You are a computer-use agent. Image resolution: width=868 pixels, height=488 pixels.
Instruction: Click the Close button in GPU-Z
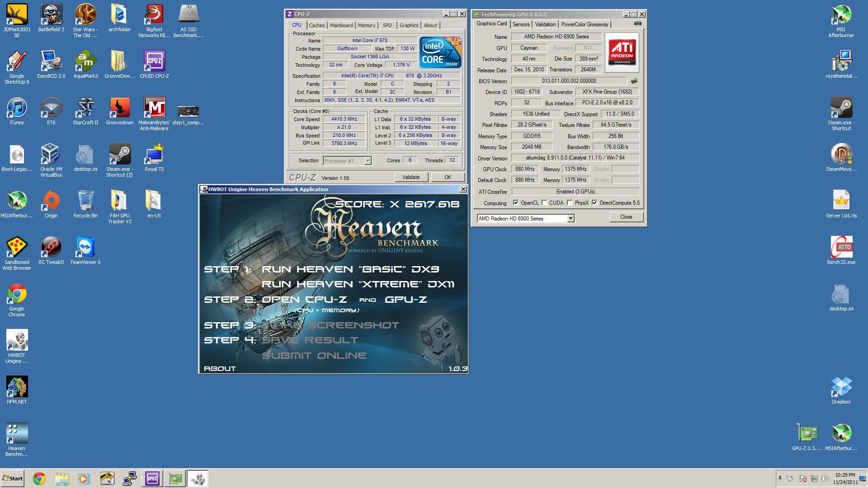point(626,217)
